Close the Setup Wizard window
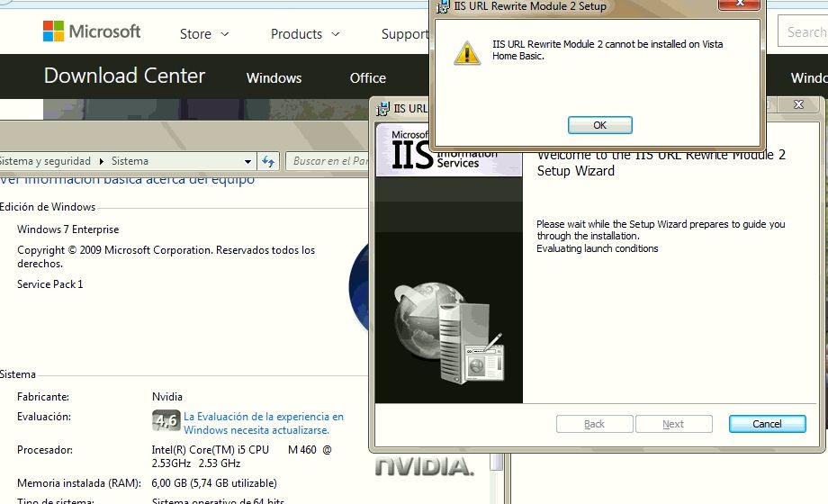Viewport: 828px width, 504px height. coord(798,104)
